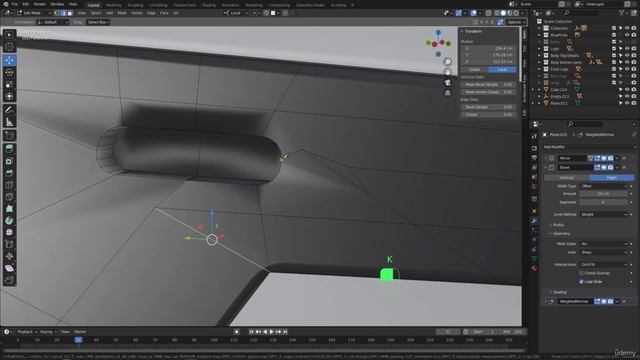Toggle Bevel modifier viewport display

tap(604, 167)
